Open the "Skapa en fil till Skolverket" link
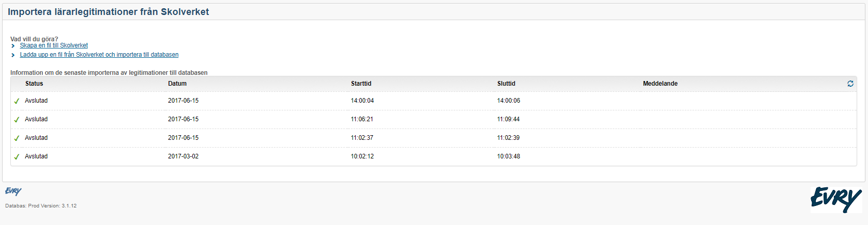 point(54,45)
